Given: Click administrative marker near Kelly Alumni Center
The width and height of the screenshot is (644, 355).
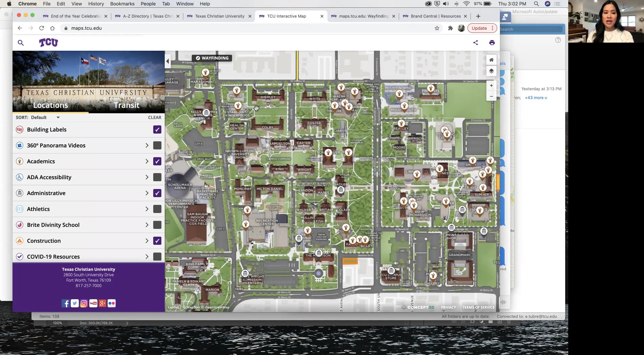Looking at the screenshot, I should pyautogui.click(x=206, y=112).
